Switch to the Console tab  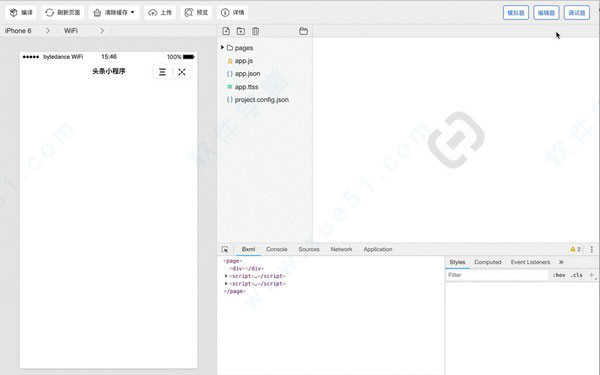(277, 249)
